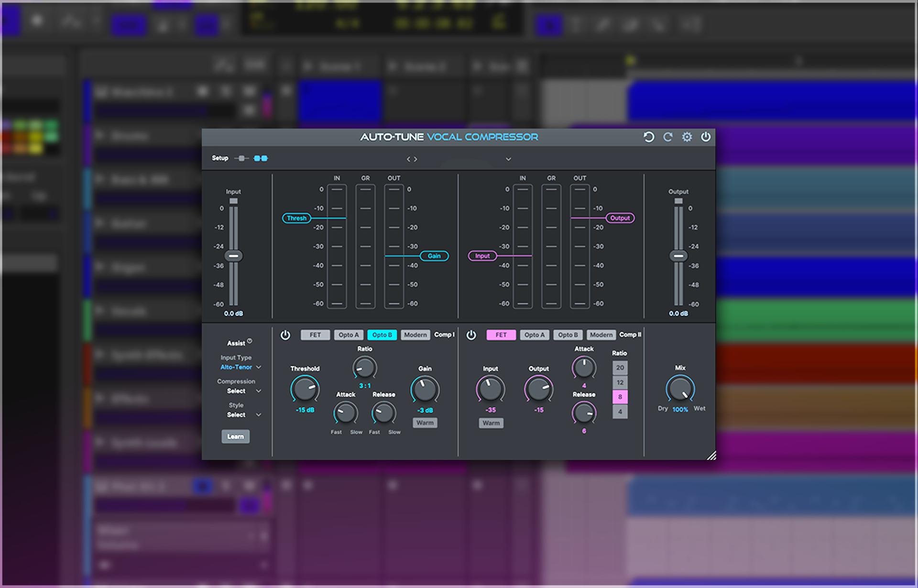
Task: Click the Comp I Ratio knob
Action: coord(365,368)
